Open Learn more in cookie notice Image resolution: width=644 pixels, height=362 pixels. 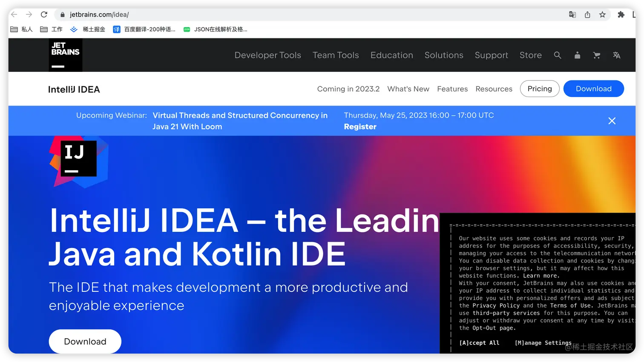coord(541,276)
